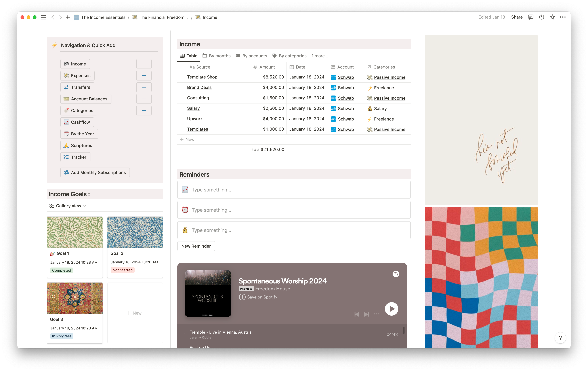Click the Categories column header
588x371 pixels.
pyautogui.click(x=388, y=67)
